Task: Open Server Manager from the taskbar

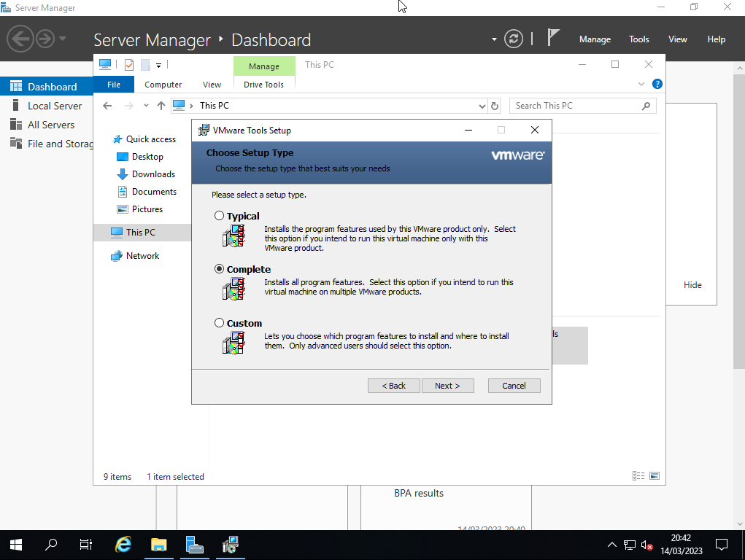Action: (194, 545)
